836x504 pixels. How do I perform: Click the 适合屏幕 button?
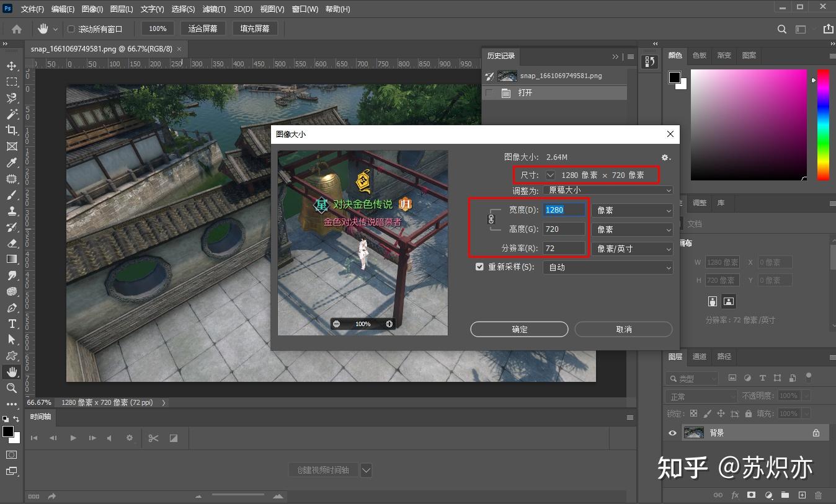coord(203,29)
